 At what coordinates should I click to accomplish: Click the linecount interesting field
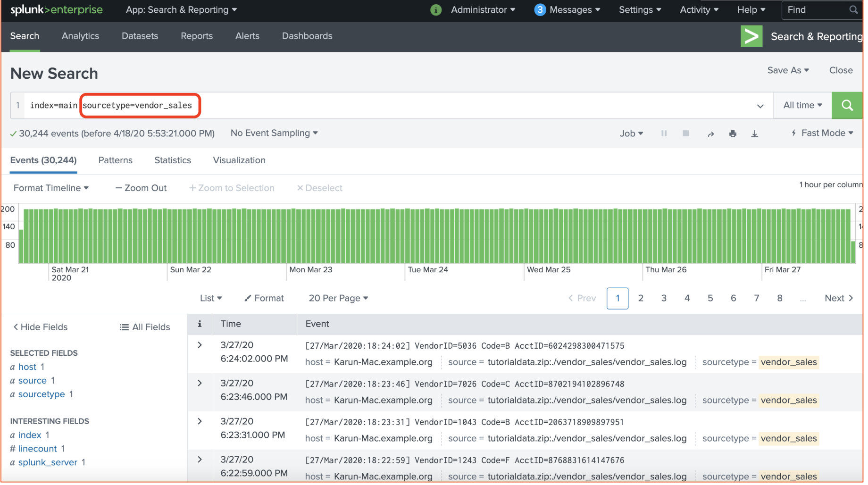coord(38,450)
